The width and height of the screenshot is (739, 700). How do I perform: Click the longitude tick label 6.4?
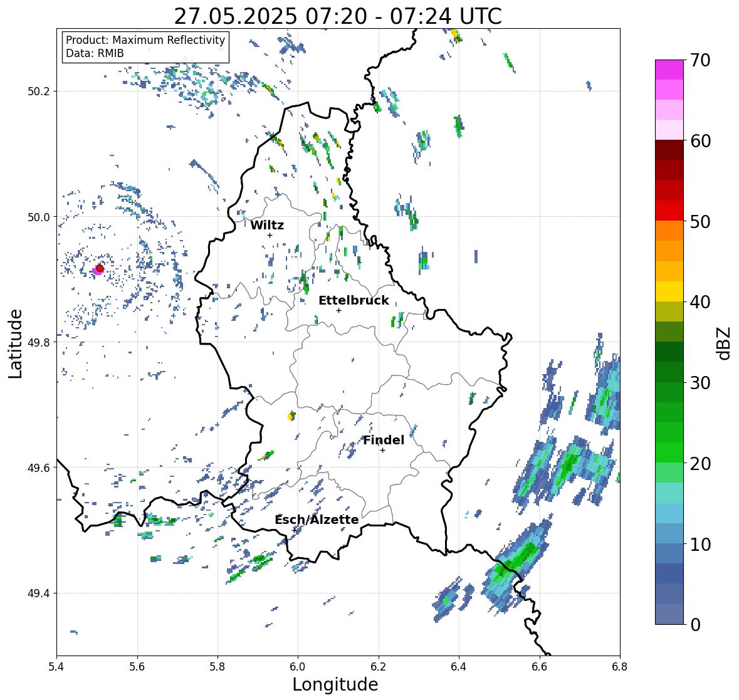459,667
